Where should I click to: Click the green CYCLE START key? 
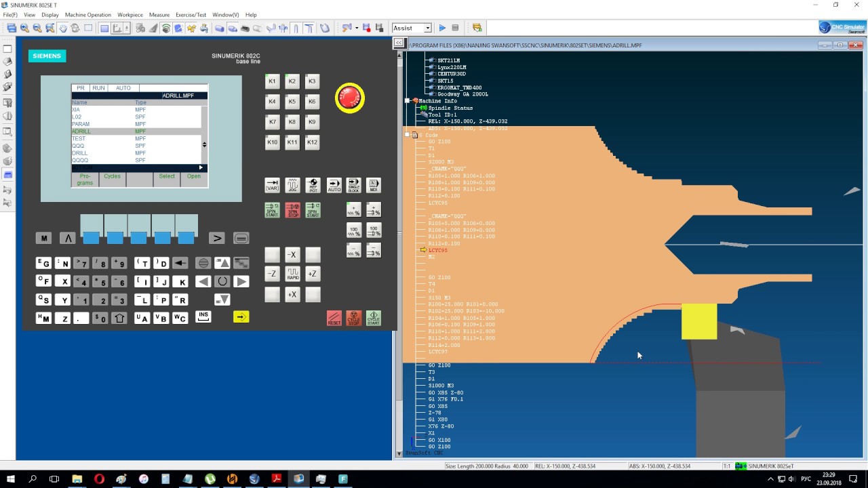coord(374,318)
